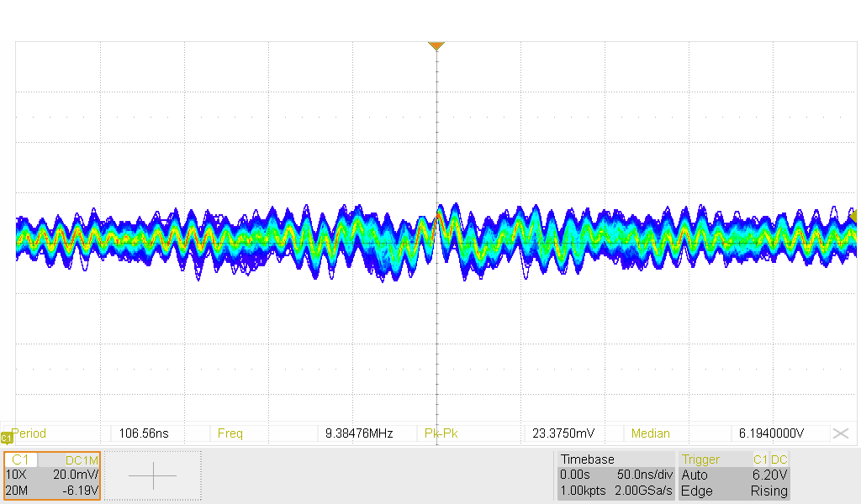Toggle the 20M bandwidth limit indicator
Viewport: 861px width, 504px height.
pos(17,491)
